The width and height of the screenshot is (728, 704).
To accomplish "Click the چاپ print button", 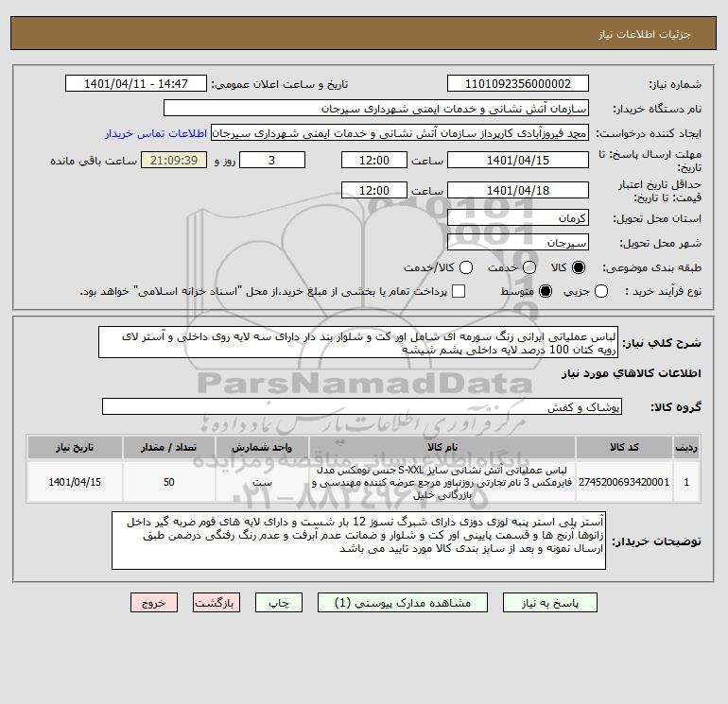I will tap(279, 603).
